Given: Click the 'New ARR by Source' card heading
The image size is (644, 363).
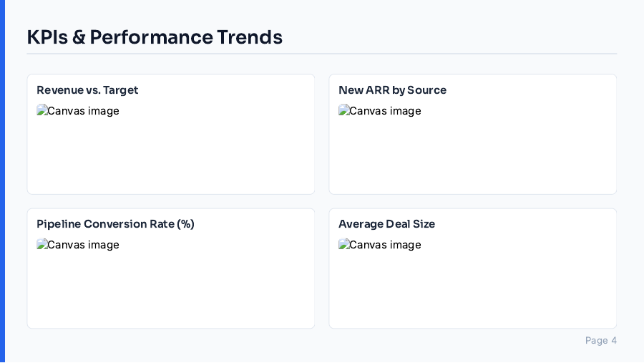Looking at the screenshot, I should (392, 90).
